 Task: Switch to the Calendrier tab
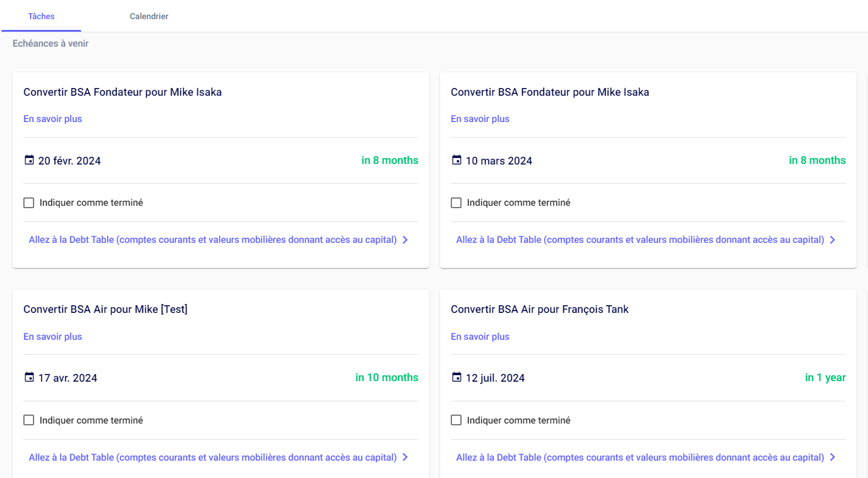[149, 16]
